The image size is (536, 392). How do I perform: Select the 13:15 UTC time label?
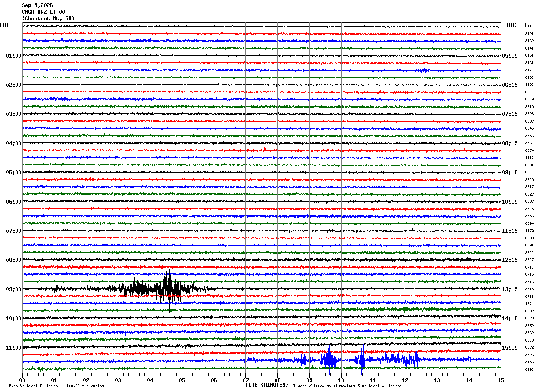tap(510, 289)
